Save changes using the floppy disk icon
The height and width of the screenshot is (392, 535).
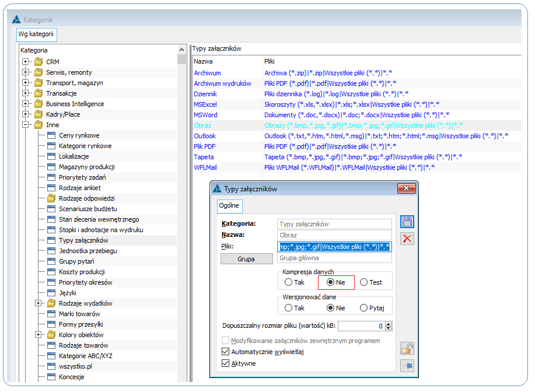pyautogui.click(x=407, y=222)
